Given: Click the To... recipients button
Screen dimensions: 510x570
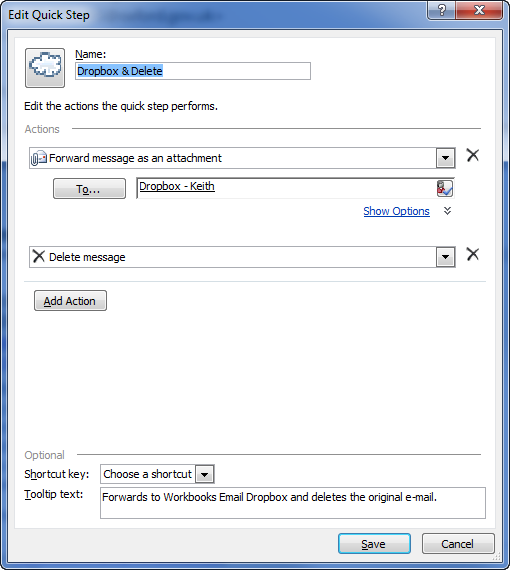Looking at the screenshot, I should (89, 188).
